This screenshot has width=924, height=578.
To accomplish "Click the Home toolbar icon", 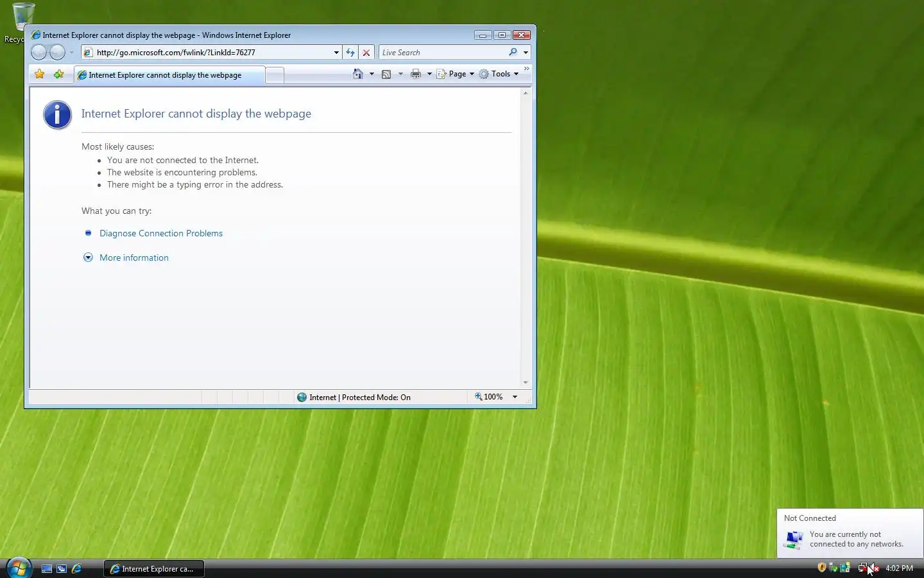I will tap(358, 74).
